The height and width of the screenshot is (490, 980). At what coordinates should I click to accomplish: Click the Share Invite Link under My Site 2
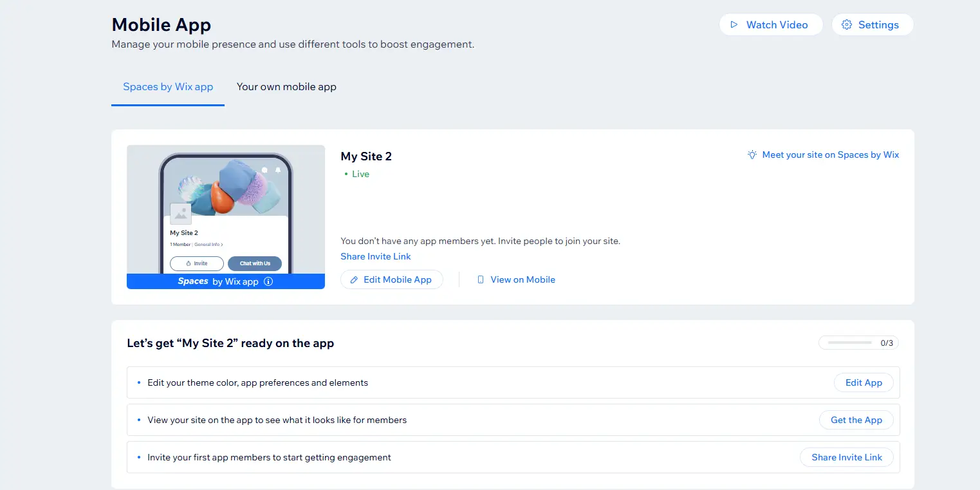pos(376,256)
